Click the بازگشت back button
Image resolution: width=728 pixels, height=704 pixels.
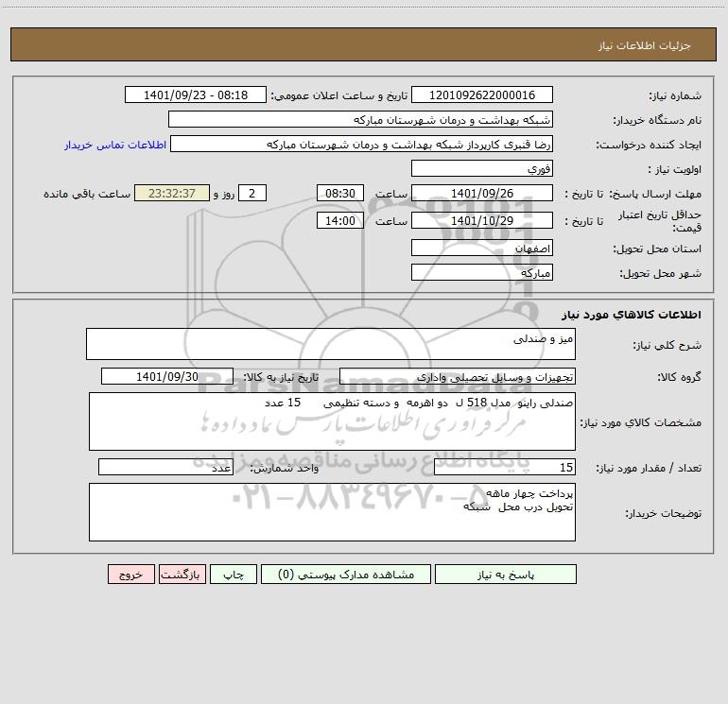pos(182,574)
